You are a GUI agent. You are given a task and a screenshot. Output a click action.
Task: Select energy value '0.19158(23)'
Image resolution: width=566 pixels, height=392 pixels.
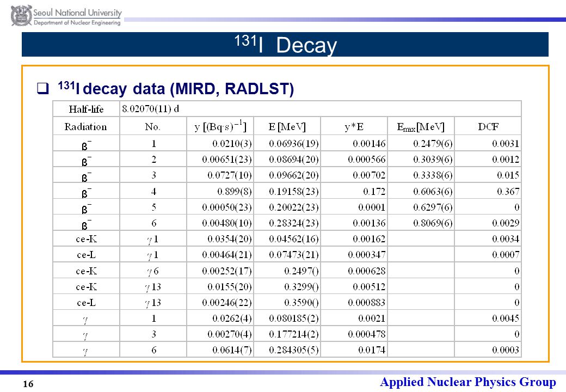pyautogui.click(x=294, y=191)
